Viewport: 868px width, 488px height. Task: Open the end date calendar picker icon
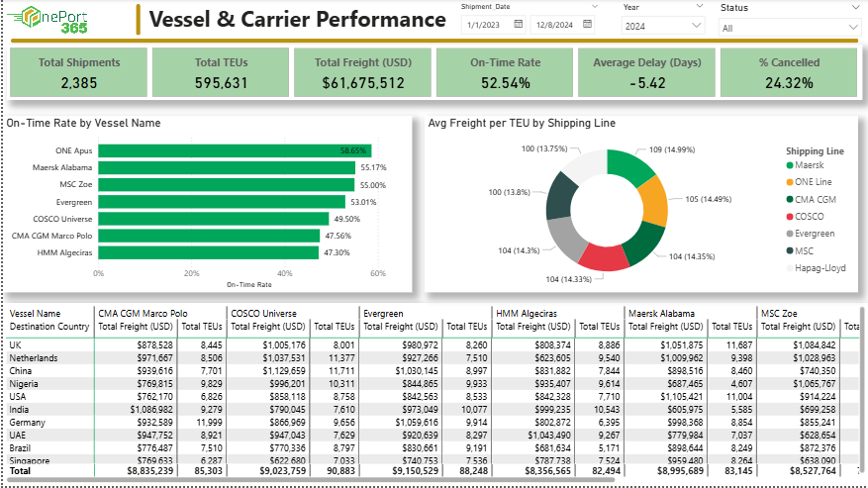[x=587, y=24]
